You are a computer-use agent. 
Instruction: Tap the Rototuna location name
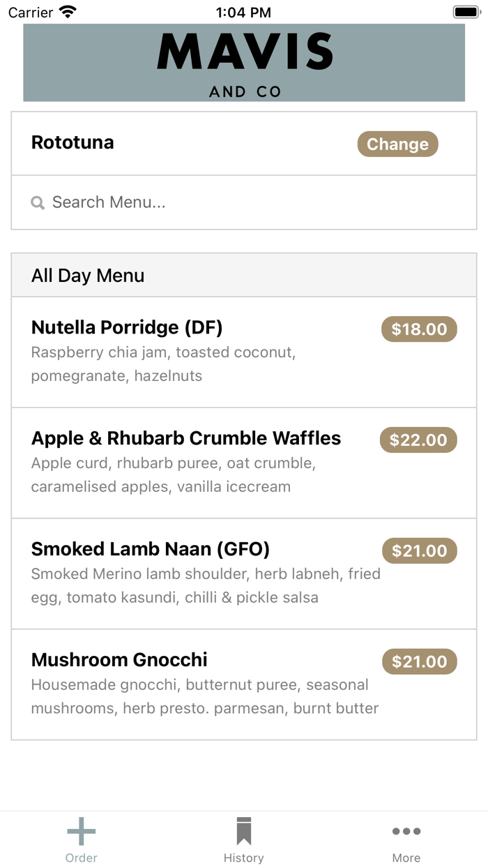tap(73, 143)
